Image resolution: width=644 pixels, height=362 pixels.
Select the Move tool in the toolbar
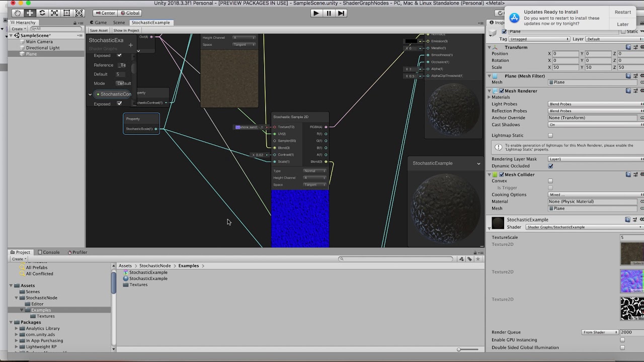pos(30,13)
